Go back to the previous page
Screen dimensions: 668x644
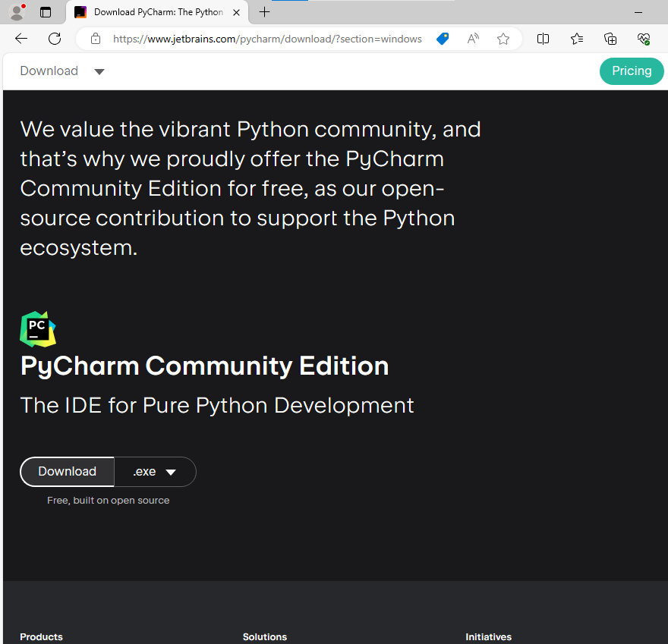click(21, 39)
